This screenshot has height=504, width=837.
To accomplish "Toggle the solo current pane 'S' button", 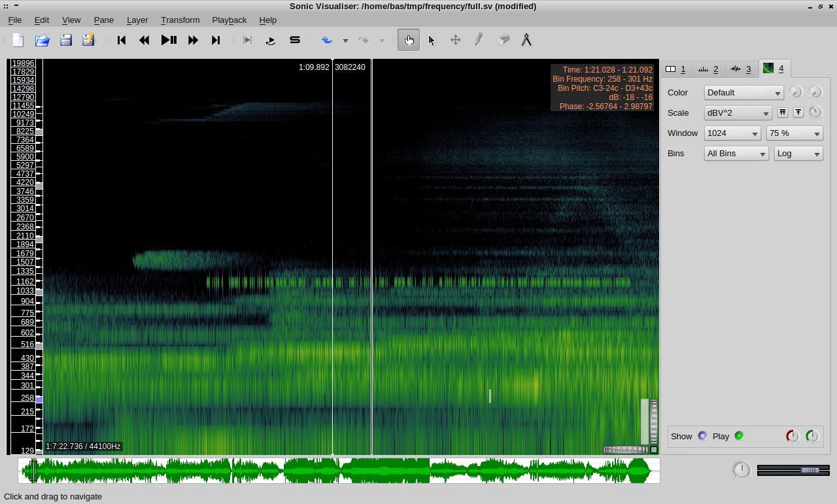I will point(295,40).
